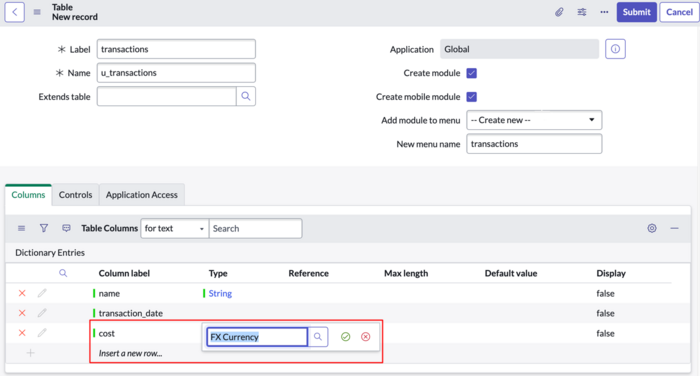Switch to the Application Access tab
Screen dimensions: 700x376
[142, 195]
